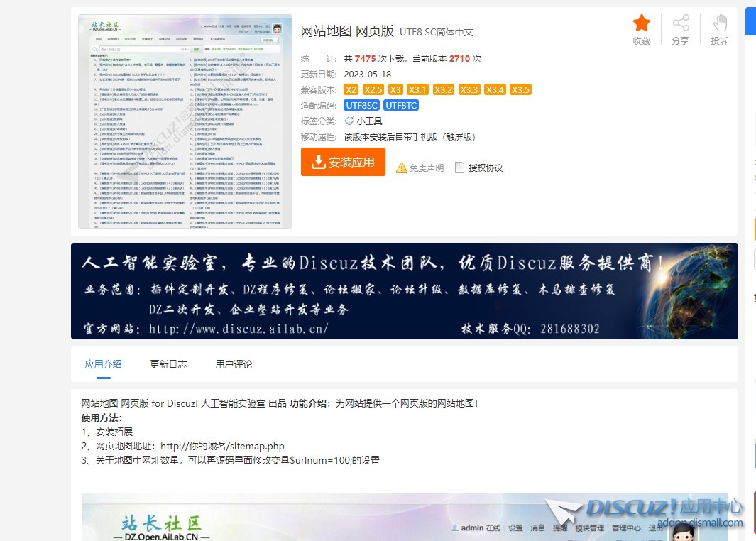
Task: Click the warning triangle icon for 免责声明
Action: (402, 168)
